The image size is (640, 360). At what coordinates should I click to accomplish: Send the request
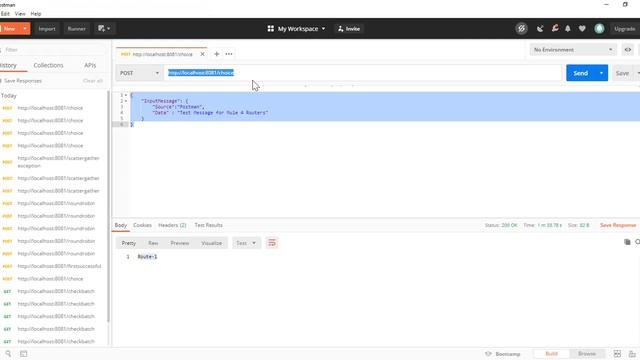click(x=580, y=73)
